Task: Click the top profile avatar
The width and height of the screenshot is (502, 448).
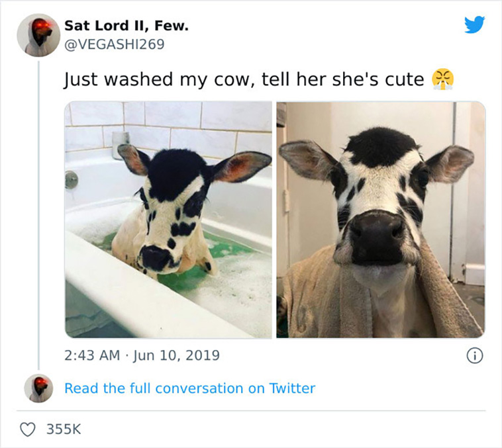Action: tap(38, 35)
